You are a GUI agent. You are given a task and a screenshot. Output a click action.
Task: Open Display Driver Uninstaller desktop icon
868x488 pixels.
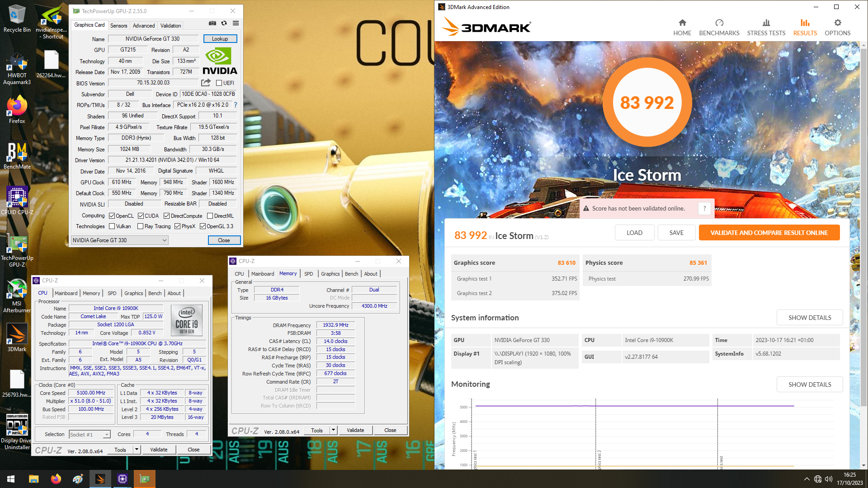coord(17,432)
